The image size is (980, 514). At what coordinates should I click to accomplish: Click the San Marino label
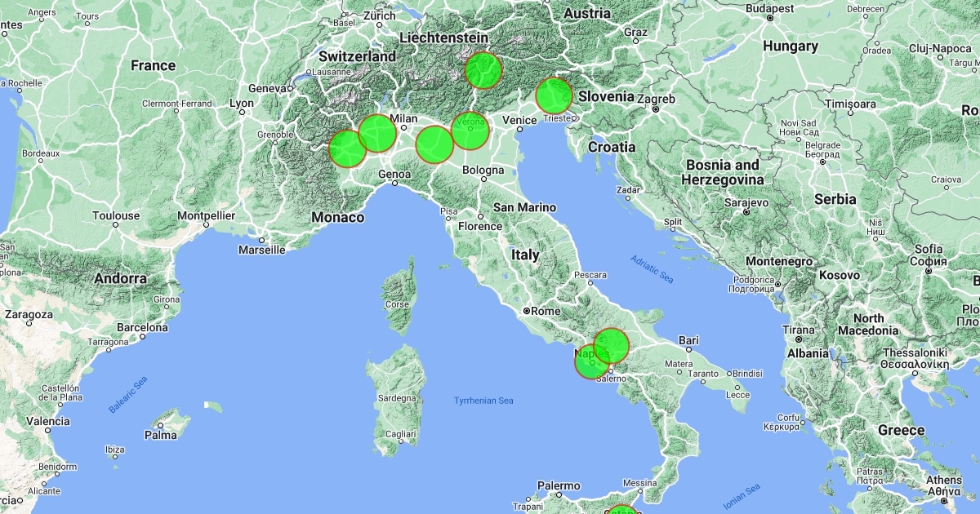[525, 207]
